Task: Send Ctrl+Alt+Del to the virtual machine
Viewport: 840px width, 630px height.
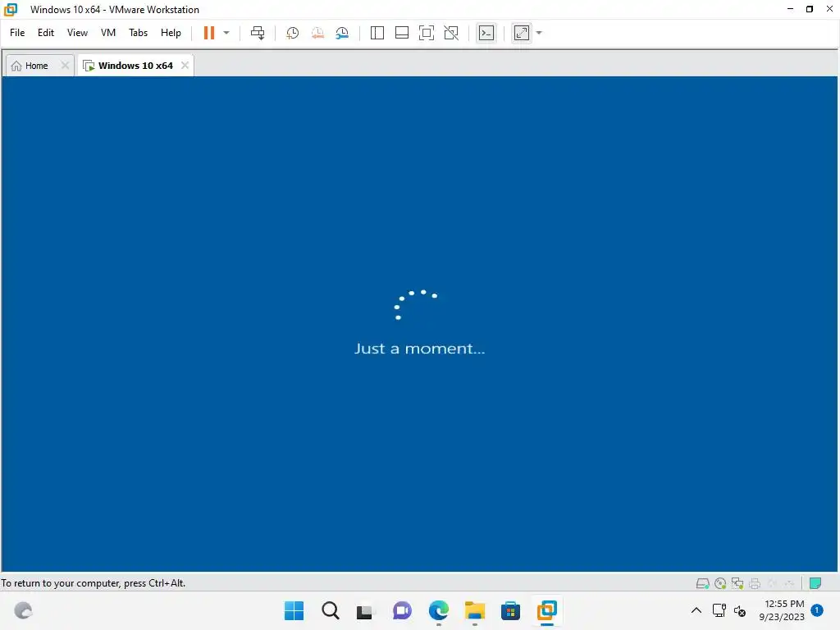Action: (x=258, y=33)
